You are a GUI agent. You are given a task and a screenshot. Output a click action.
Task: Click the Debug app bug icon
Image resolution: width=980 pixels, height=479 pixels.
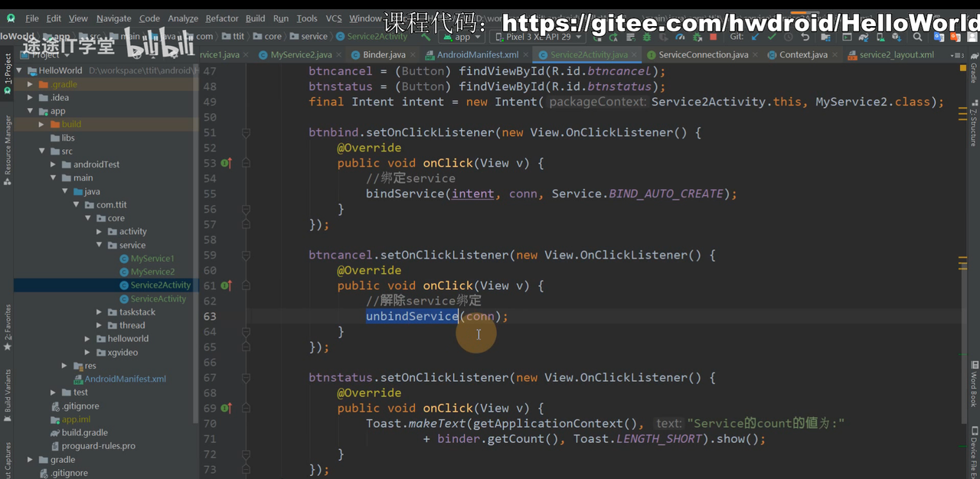coord(645,36)
